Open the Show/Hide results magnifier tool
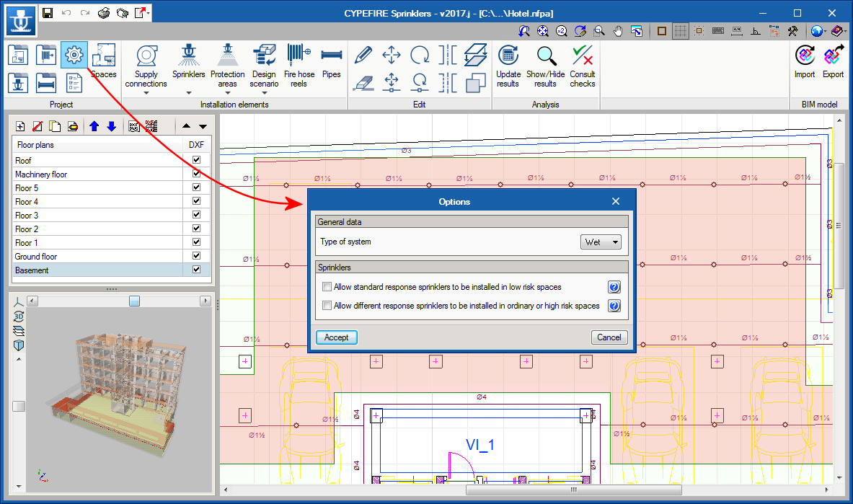 point(546,56)
